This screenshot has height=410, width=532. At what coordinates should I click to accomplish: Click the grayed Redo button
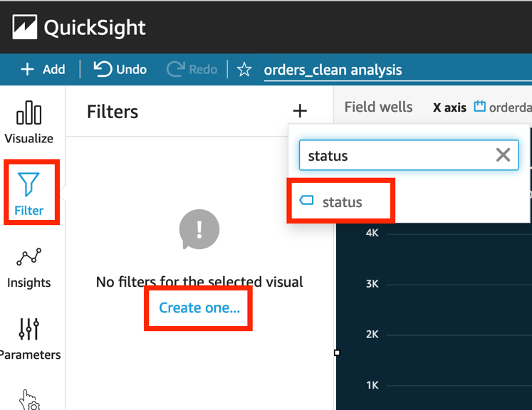tap(192, 69)
